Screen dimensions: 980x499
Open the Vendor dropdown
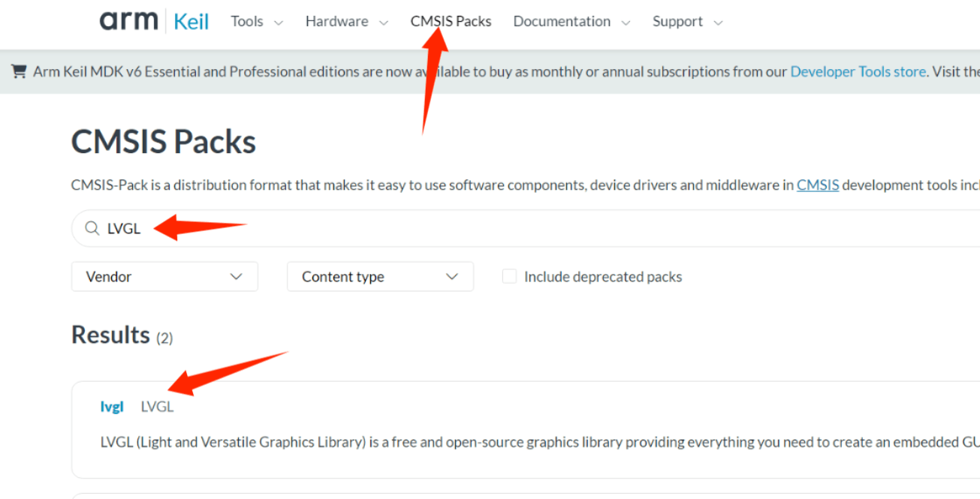(164, 277)
